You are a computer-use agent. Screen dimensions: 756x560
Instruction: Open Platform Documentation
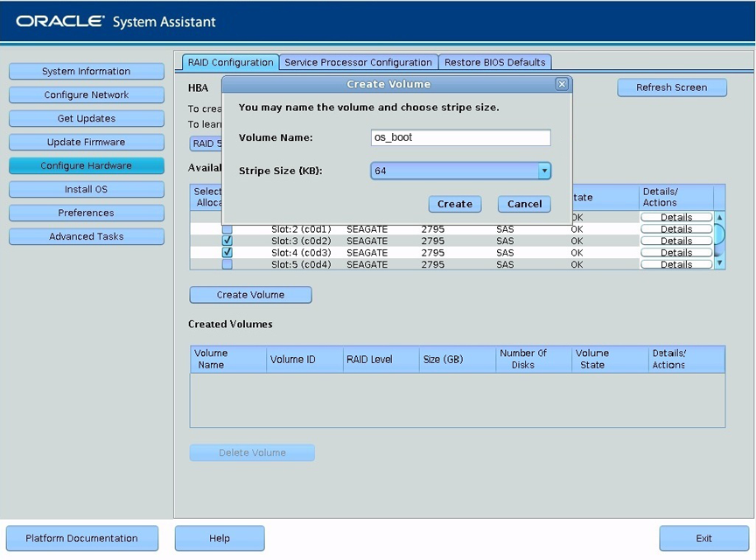tap(82, 538)
